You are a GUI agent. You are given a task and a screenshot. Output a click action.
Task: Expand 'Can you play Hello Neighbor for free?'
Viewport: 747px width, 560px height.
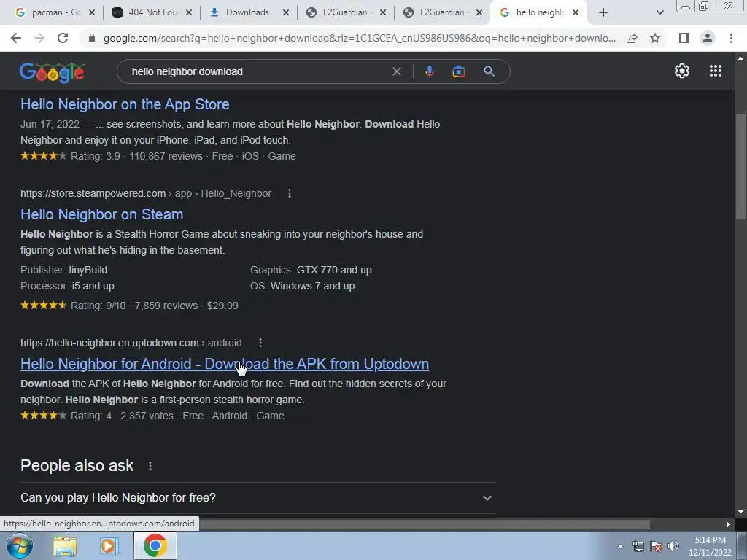pyautogui.click(x=258, y=497)
